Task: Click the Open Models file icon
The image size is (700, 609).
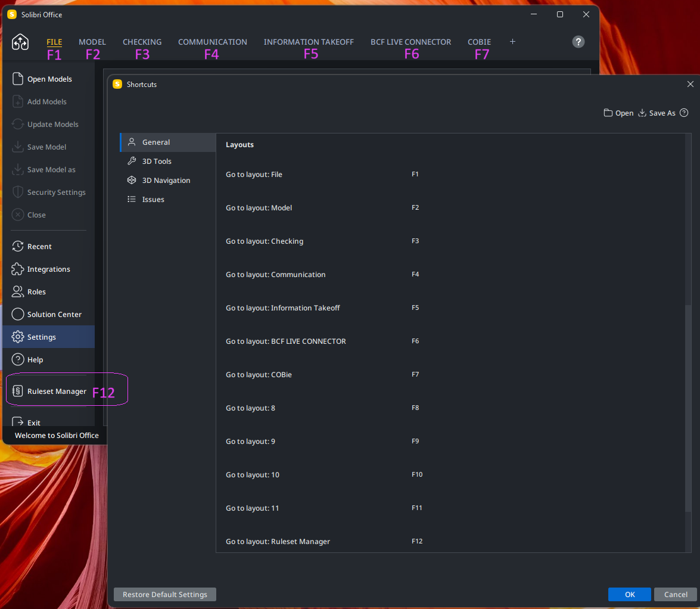Action: click(17, 79)
